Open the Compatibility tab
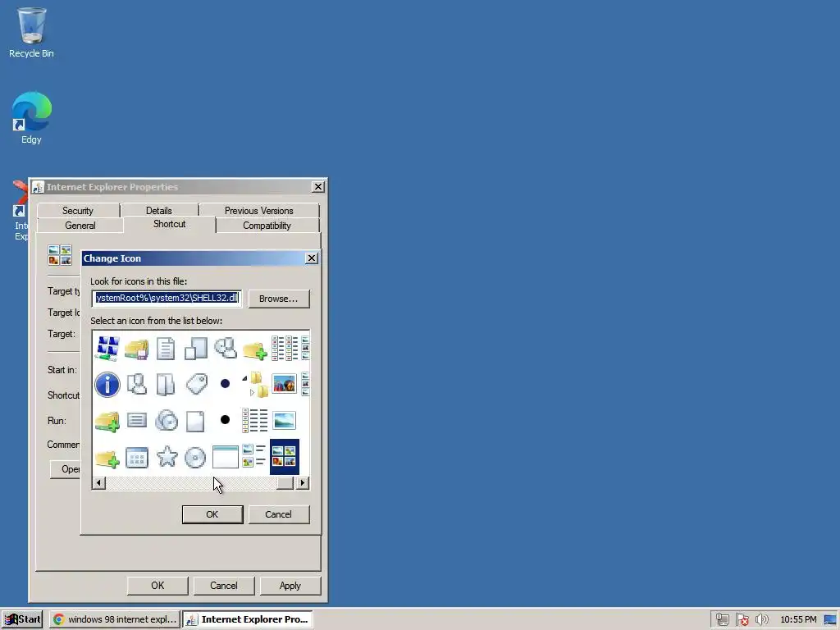The height and width of the screenshot is (630, 840). pyautogui.click(x=267, y=226)
